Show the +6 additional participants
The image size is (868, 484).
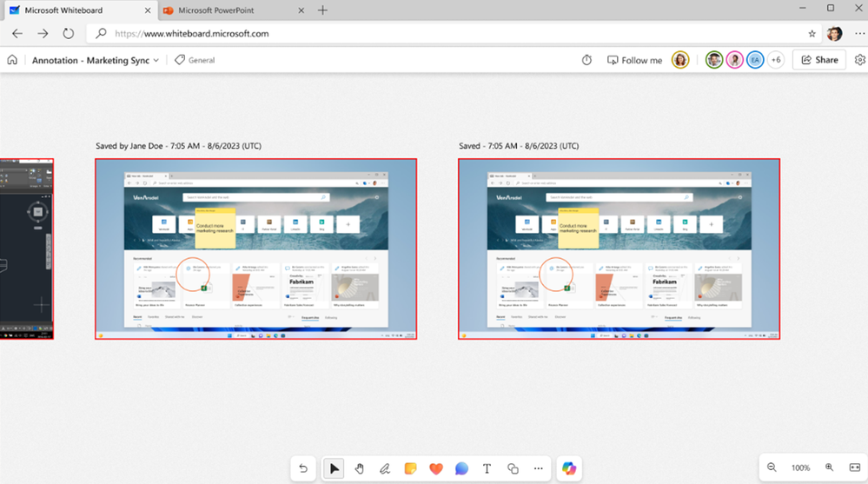click(x=776, y=60)
